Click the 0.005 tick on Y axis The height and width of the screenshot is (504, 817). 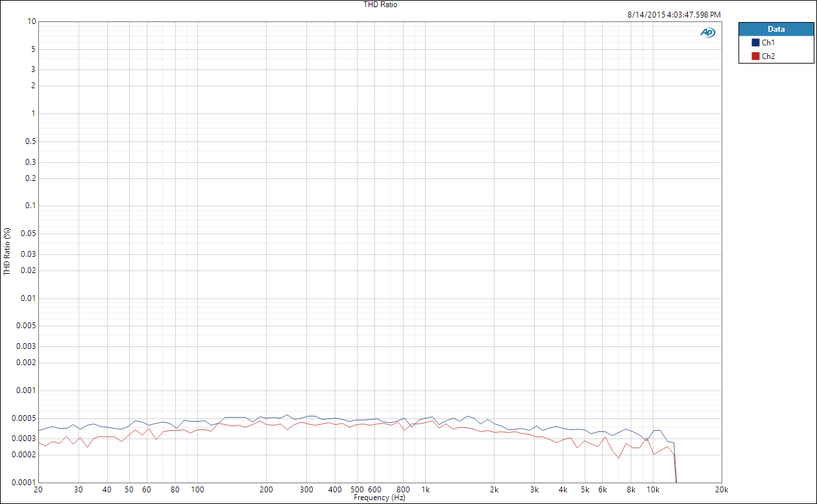(x=26, y=326)
